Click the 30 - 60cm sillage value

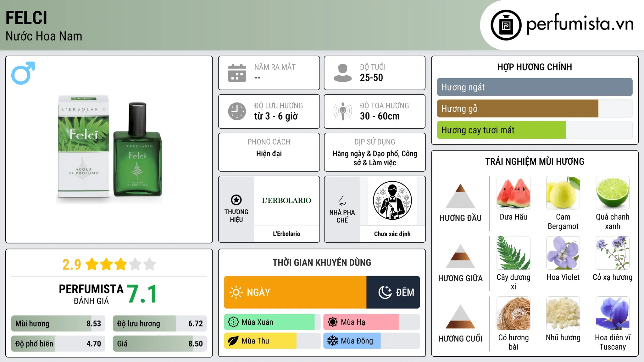point(380,116)
